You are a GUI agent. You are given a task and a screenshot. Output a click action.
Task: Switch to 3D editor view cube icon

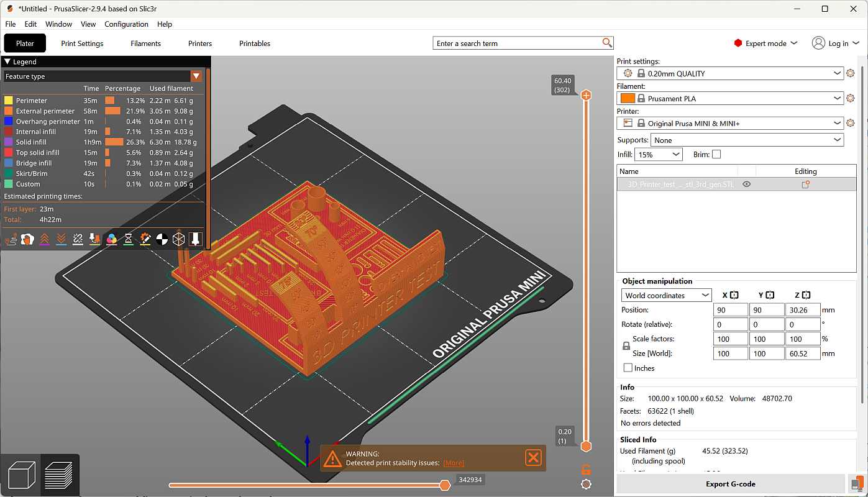[22, 475]
